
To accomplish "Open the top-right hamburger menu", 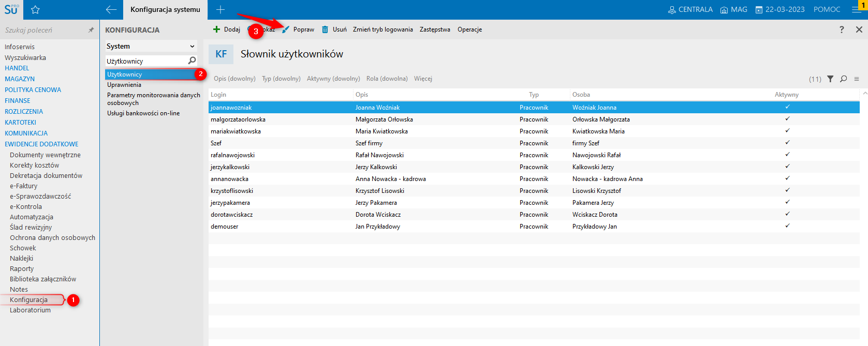I will 857,10.
